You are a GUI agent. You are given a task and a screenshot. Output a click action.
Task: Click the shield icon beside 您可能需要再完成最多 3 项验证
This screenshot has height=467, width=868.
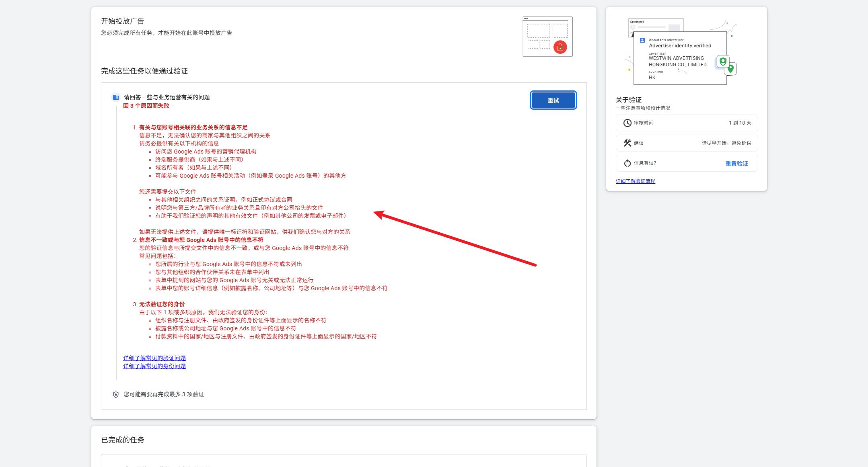[116, 395]
